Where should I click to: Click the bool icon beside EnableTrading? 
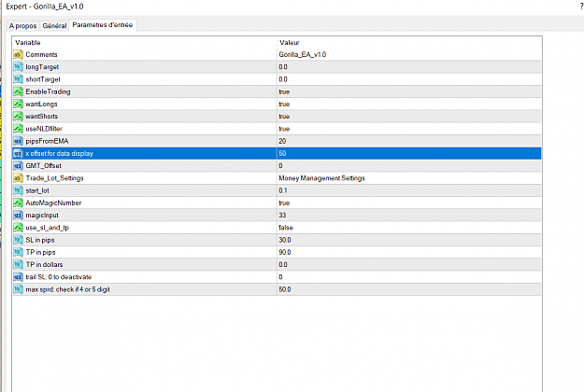pyautogui.click(x=18, y=91)
